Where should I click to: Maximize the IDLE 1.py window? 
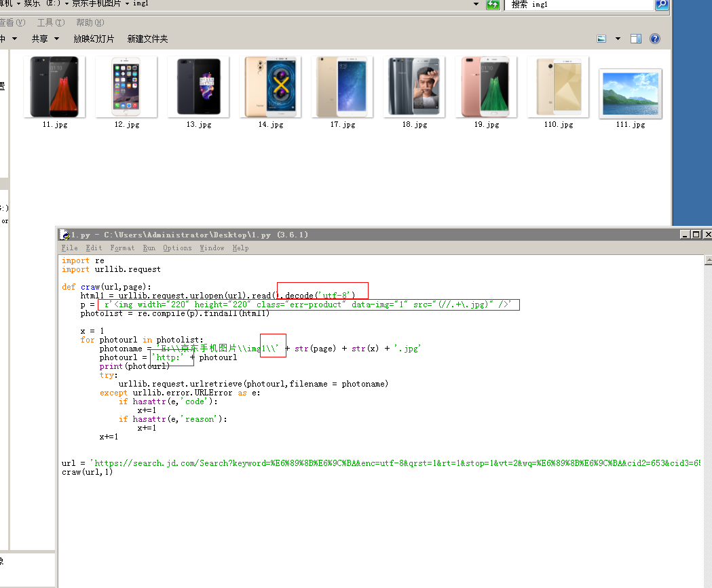(696, 235)
